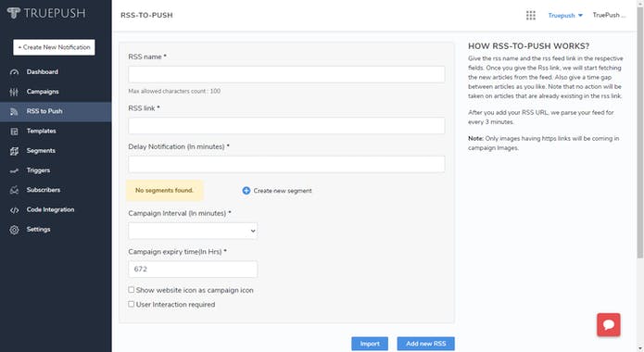Open the Dashboard gauge icon
The image size is (644, 352).
[15, 72]
